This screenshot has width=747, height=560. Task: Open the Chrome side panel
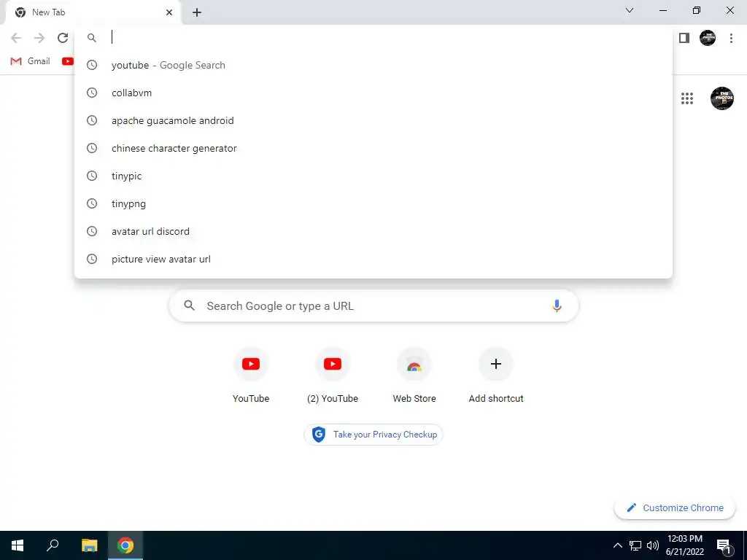coord(684,38)
